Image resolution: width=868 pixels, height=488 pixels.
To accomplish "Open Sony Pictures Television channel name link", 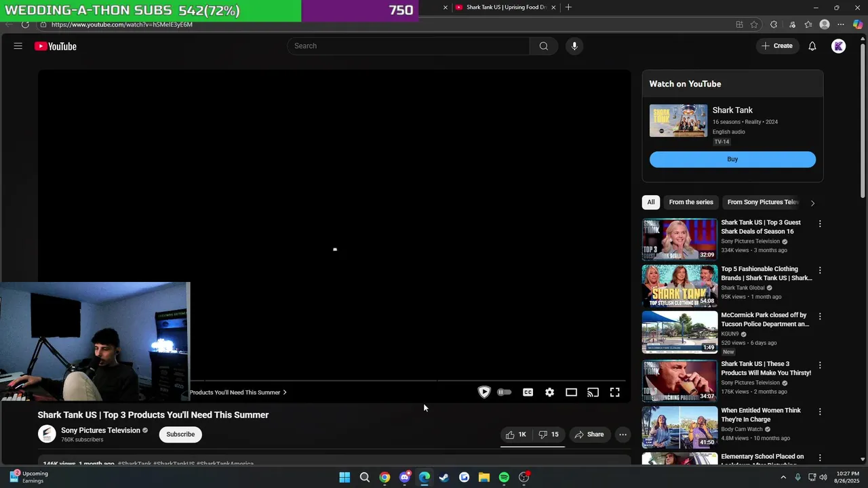I will point(100,430).
